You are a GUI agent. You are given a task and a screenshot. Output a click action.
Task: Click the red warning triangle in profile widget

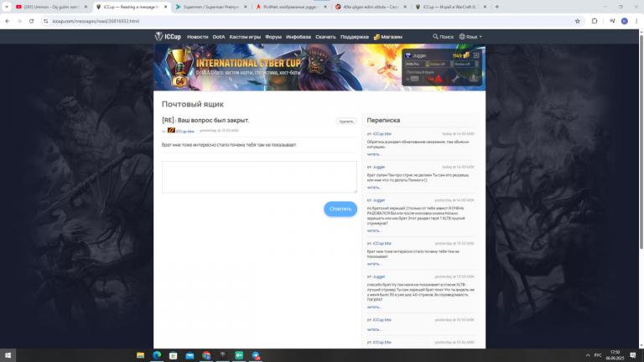pyautogui.click(x=439, y=79)
